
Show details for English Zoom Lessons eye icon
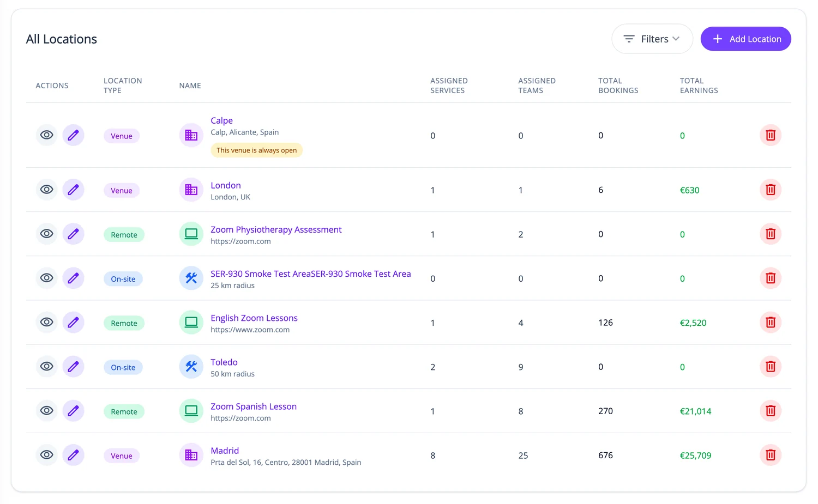[47, 322]
